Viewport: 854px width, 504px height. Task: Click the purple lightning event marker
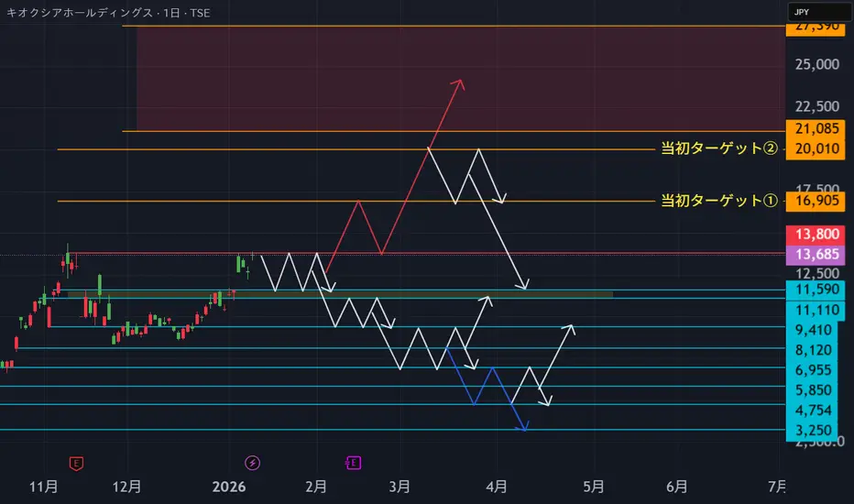[252, 463]
